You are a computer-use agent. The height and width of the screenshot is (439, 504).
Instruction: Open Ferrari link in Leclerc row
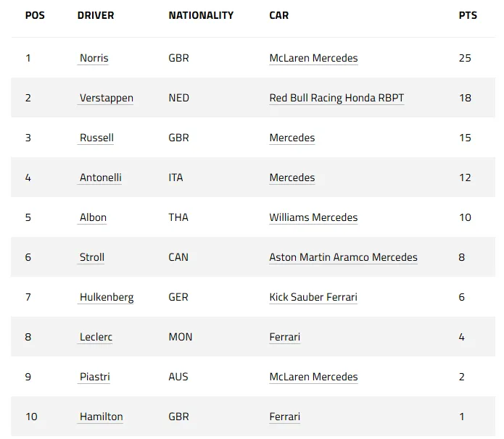click(x=284, y=337)
